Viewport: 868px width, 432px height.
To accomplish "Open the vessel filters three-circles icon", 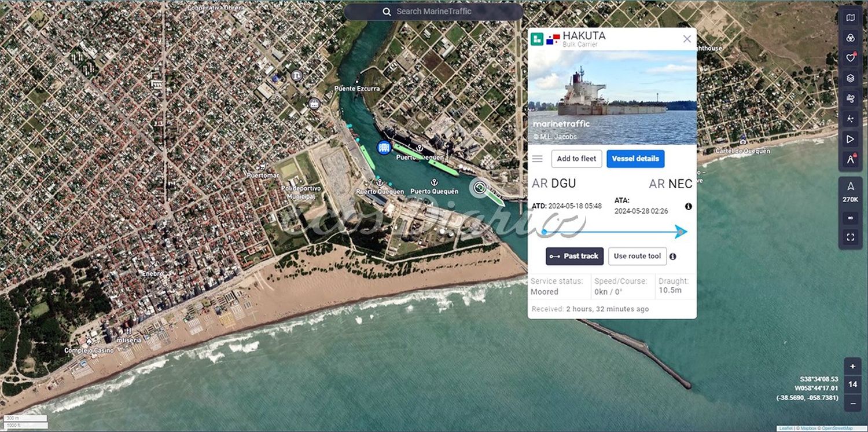I will point(850,38).
